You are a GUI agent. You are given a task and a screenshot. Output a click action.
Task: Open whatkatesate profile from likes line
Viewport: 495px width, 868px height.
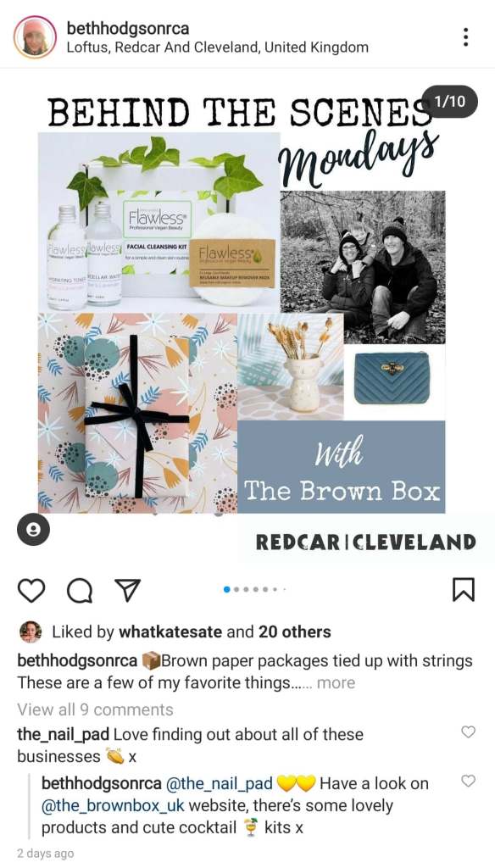coord(170,632)
